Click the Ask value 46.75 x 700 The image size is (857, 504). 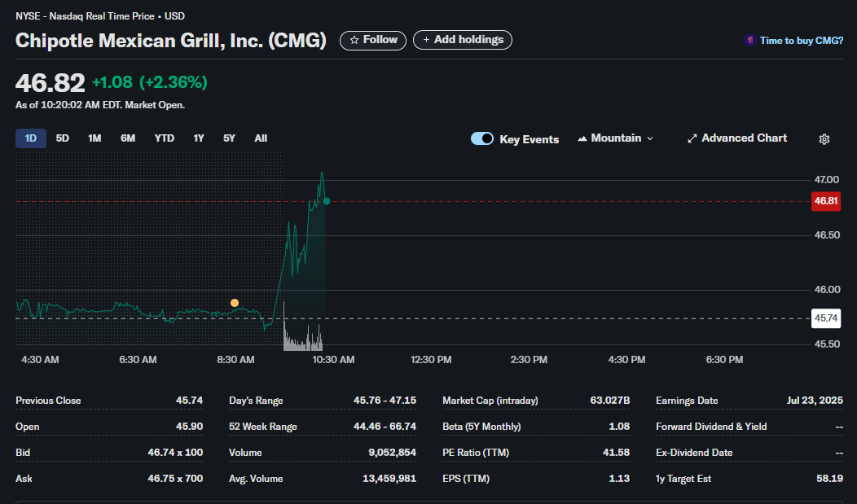(x=175, y=478)
